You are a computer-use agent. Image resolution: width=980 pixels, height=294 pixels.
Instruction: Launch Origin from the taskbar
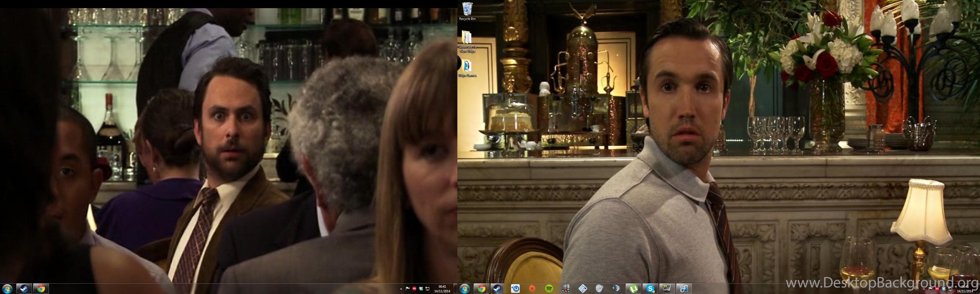pyautogui.click(x=532, y=289)
